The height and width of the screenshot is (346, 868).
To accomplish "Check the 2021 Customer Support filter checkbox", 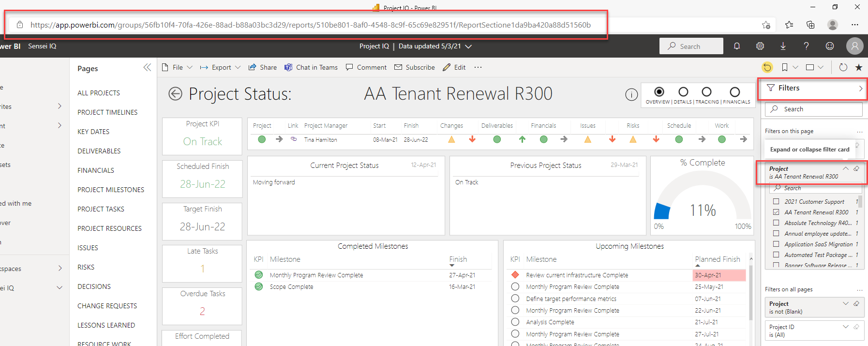I will point(776,201).
